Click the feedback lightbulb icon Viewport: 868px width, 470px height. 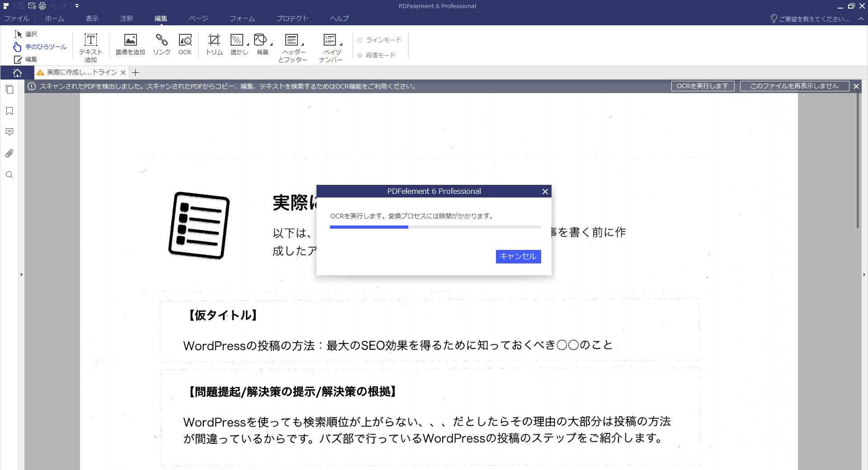pyautogui.click(x=774, y=19)
